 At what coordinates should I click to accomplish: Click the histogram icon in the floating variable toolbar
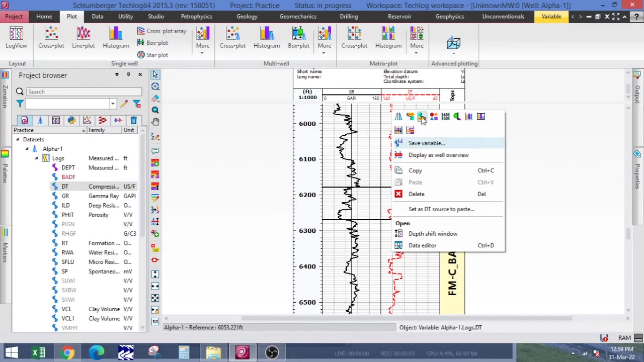pyautogui.click(x=469, y=116)
